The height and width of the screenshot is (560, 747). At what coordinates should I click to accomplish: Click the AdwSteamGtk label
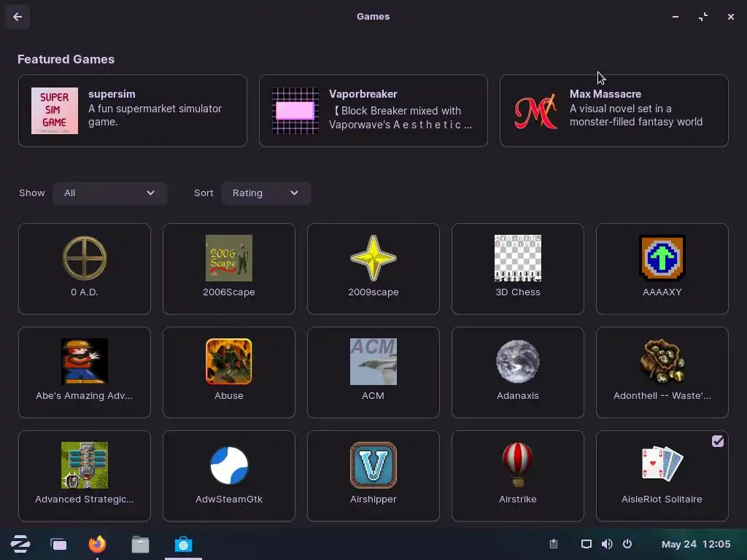[228, 499]
